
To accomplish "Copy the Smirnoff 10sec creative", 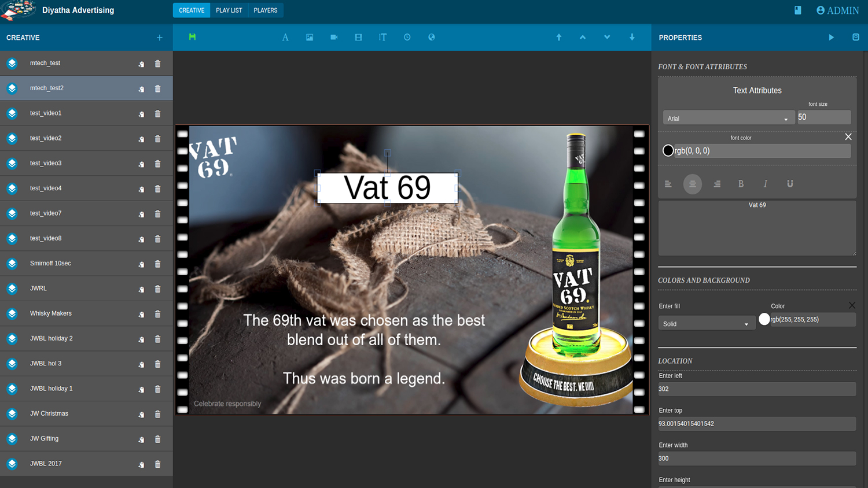I will tap(141, 264).
